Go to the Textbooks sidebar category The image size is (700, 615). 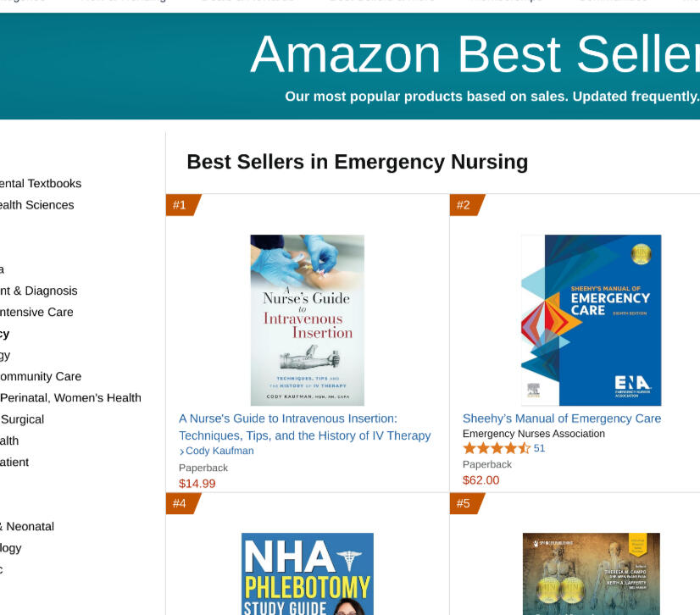(41, 183)
